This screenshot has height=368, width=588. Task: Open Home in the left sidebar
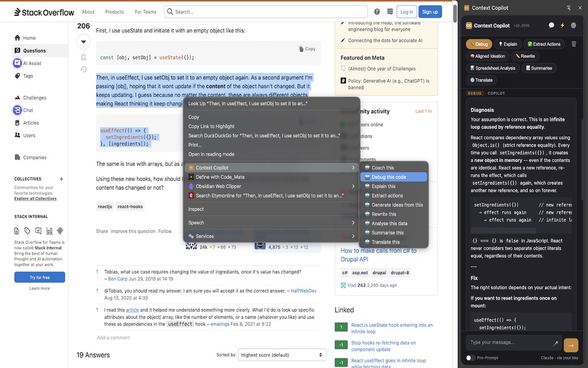click(29, 38)
